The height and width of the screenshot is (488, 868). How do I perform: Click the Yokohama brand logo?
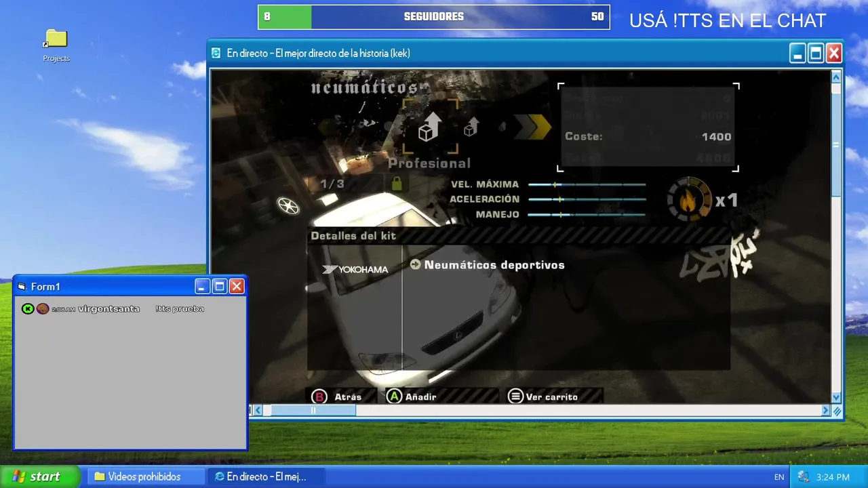point(355,269)
